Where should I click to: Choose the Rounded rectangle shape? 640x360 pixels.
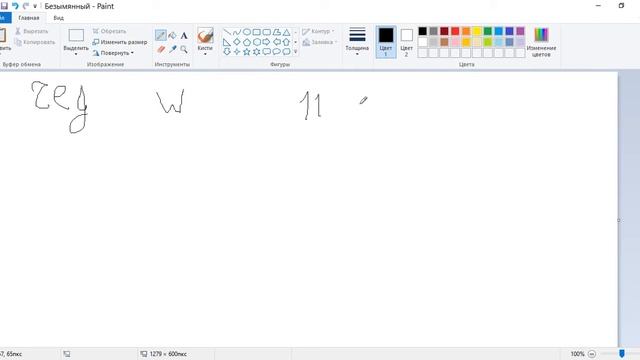click(x=267, y=32)
